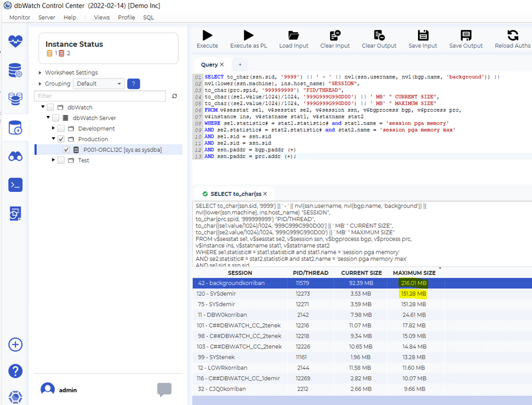Expand the Test tree node
Viewport: 532px width, 405px height.
tap(53, 160)
